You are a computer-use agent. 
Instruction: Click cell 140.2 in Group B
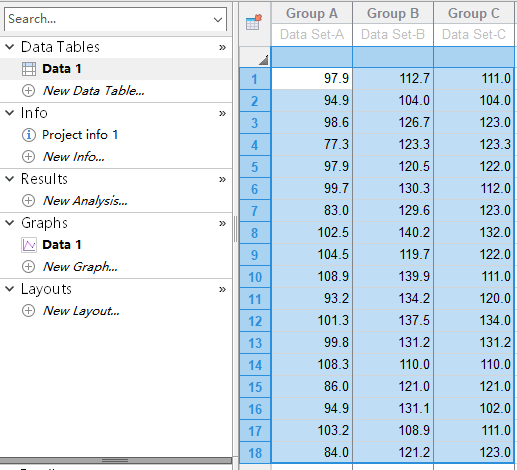pos(393,233)
